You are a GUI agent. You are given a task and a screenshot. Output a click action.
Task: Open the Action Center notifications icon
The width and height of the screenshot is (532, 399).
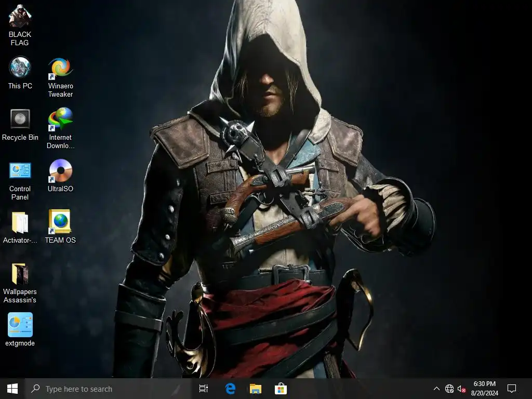pos(512,389)
